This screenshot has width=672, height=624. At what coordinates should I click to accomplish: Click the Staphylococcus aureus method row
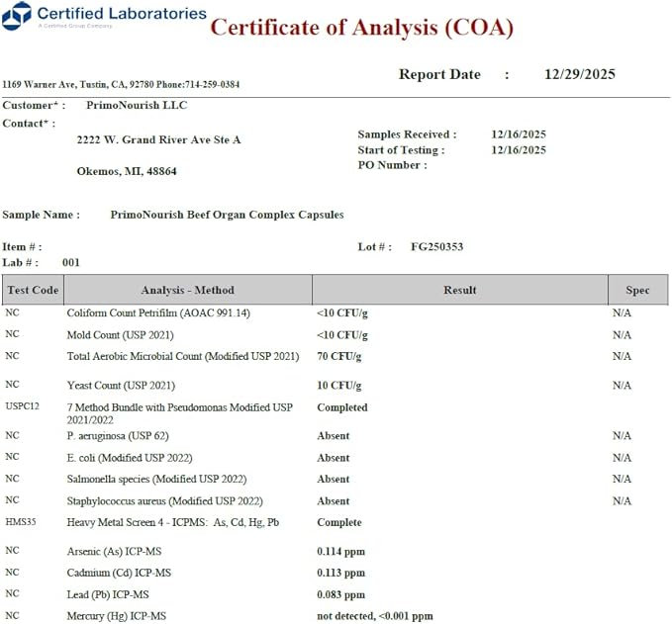pyautogui.click(x=164, y=501)
